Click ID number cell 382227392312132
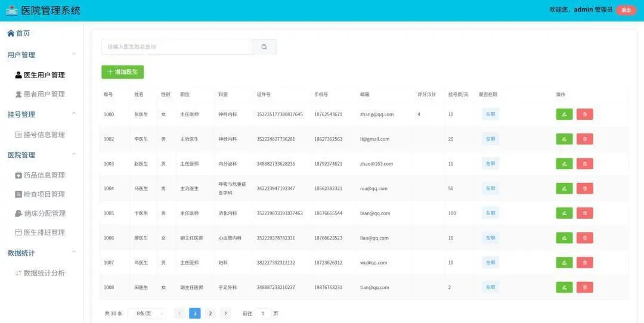Screen dimensions: 644x323 click(x=276, y=263)
